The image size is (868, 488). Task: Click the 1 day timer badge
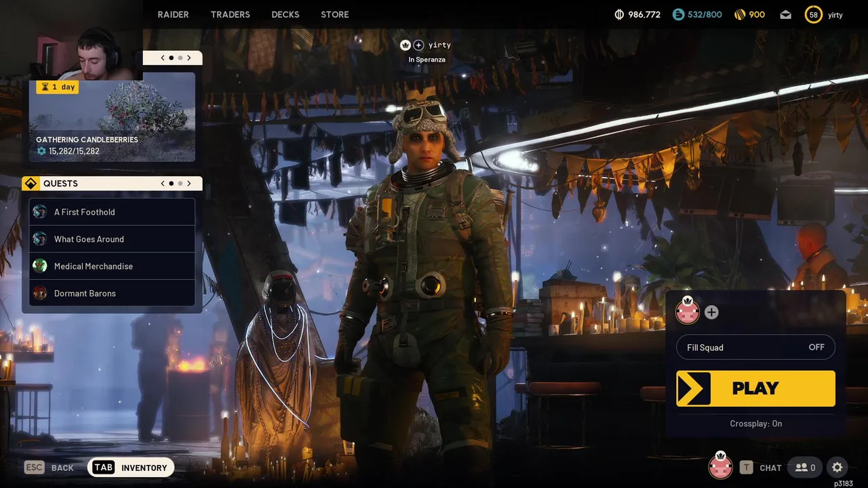click(x=57, y=87)
